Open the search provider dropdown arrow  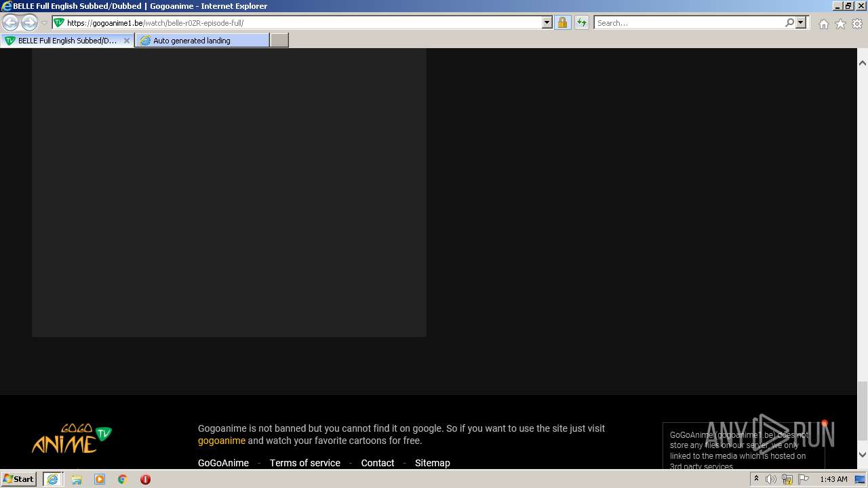801,22
